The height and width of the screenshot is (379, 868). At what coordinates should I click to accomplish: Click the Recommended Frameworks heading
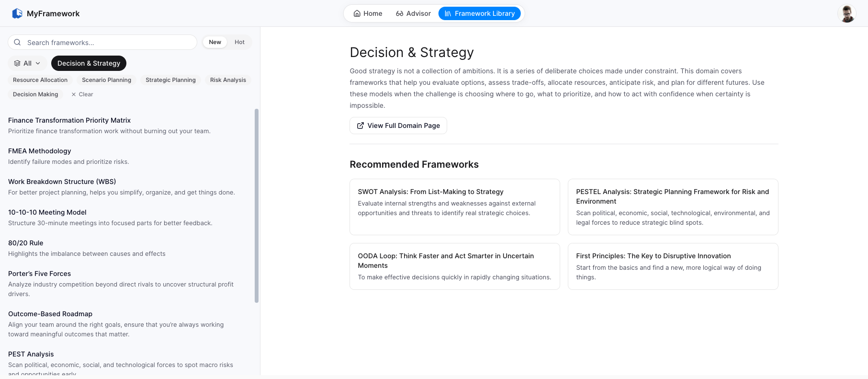414,164
